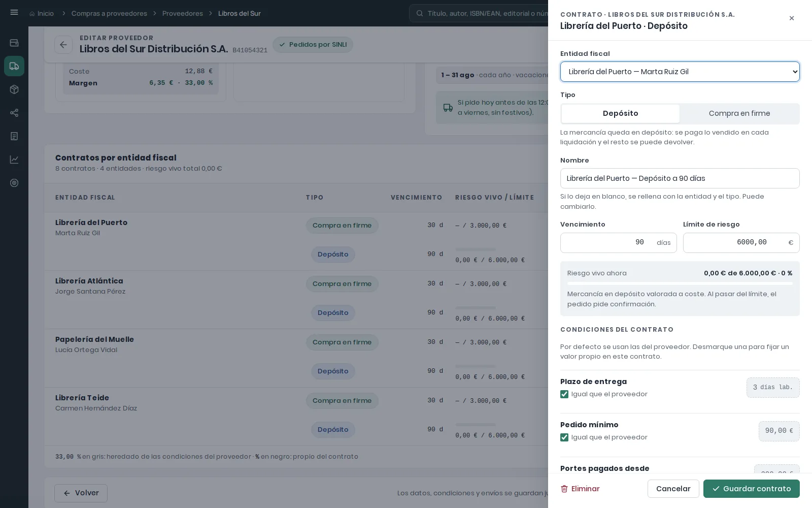The height and width of the screenshot is (508, 812).
Task: Click the Volver button
Action: coord(81,493)
